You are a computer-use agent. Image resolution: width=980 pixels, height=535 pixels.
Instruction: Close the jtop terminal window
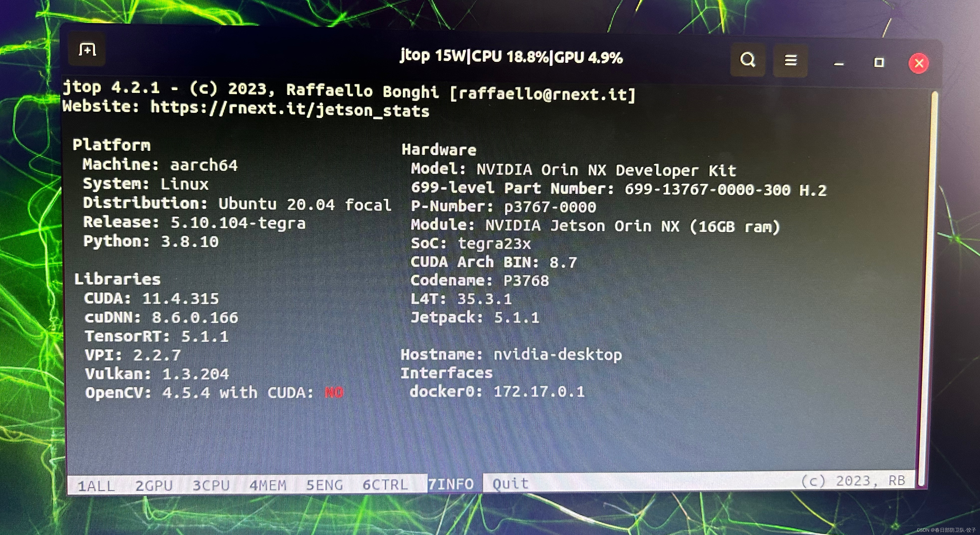point(918,63)
